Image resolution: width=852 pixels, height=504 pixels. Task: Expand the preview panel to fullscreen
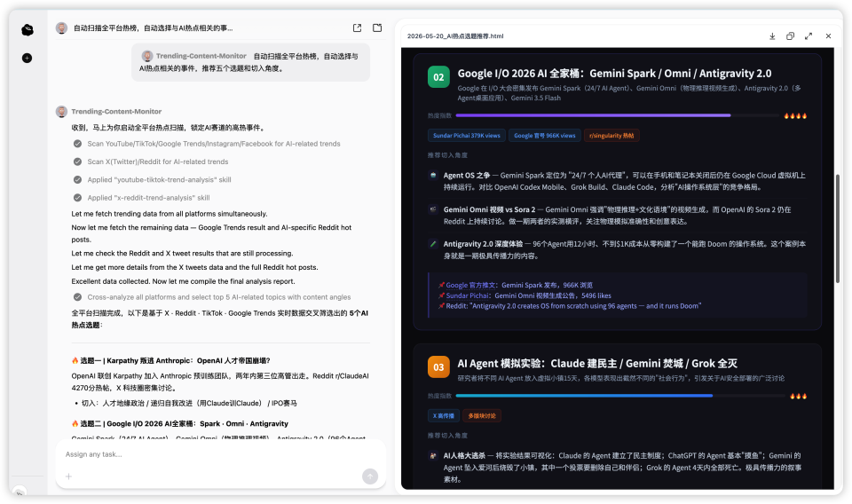pos(809,35)
